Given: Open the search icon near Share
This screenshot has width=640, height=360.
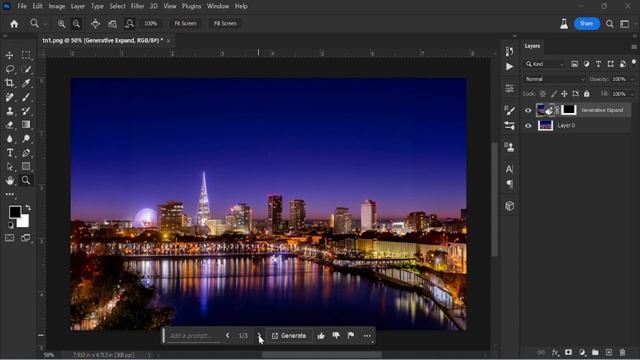Looking at the screenshot, I should pyautogui.click(x=609, y=24).
